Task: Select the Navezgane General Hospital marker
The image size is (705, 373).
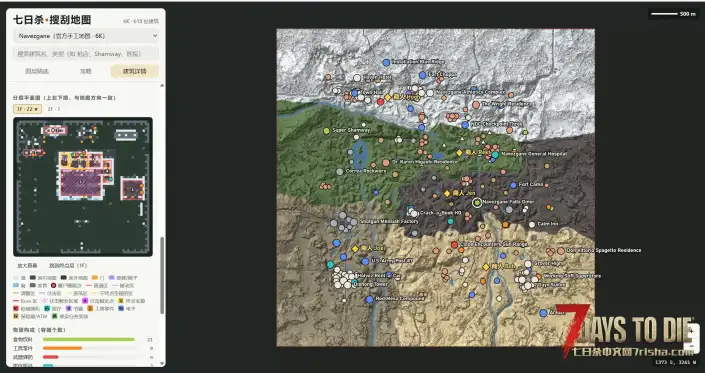Action: 495,155
